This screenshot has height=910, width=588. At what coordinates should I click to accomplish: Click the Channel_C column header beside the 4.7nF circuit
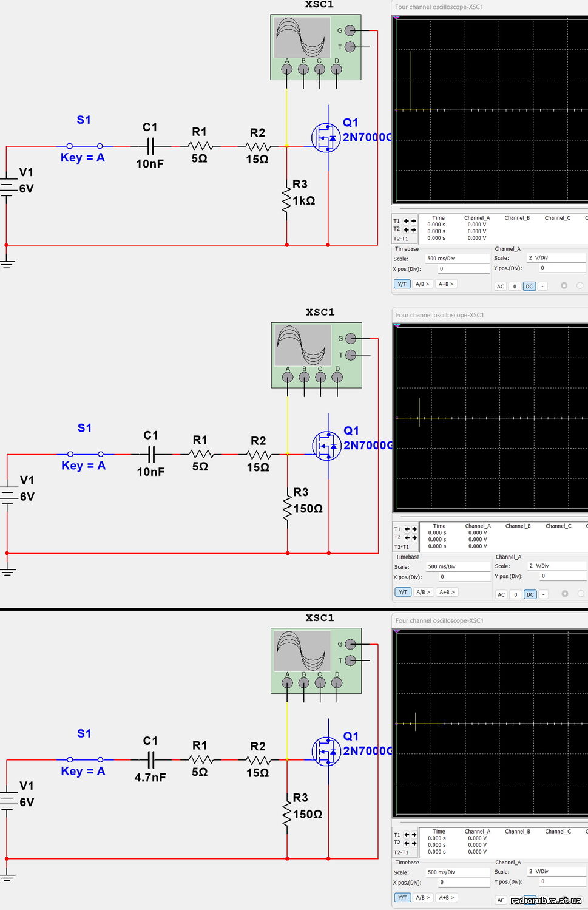pos(558,832)
